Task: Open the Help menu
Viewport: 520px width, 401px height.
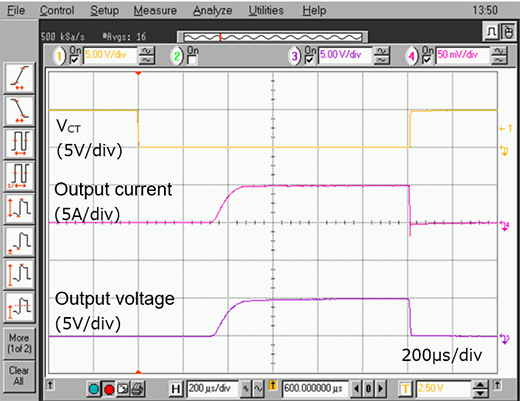Action: pyautogui.click(x=314, y=11)
